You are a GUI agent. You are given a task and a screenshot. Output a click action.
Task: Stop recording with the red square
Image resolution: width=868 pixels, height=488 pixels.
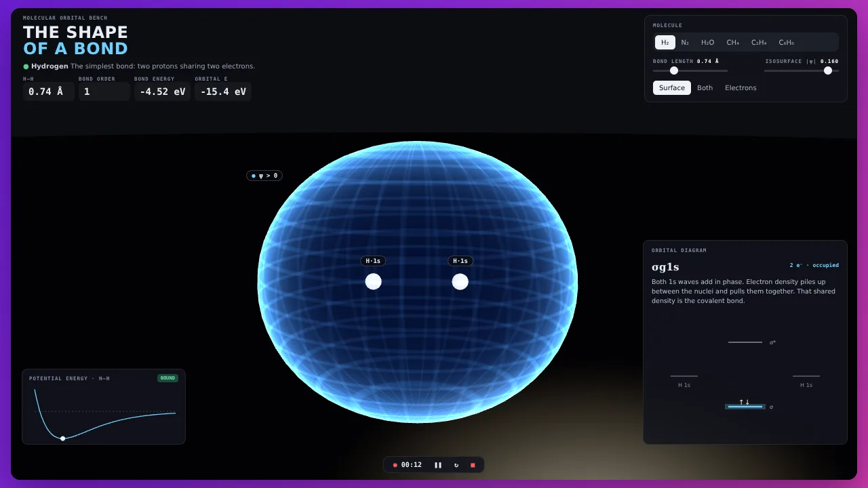(473, 465)
